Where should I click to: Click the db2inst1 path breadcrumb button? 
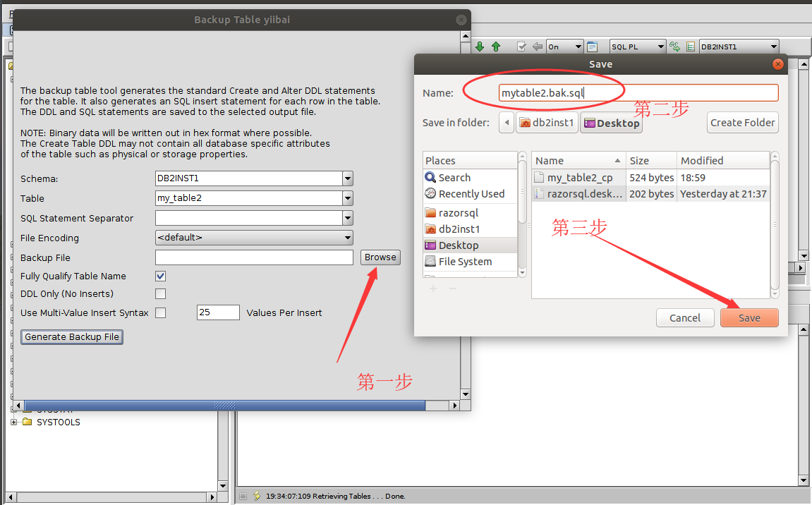pos(547,123)
